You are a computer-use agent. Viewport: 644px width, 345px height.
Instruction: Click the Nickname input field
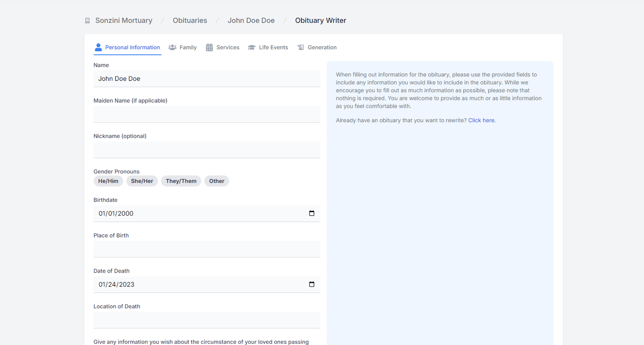click(x=207, y=150)
